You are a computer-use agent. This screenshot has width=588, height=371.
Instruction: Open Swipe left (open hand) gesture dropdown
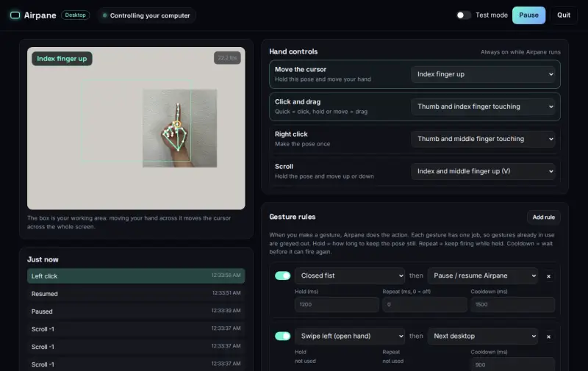click(350, 336)
